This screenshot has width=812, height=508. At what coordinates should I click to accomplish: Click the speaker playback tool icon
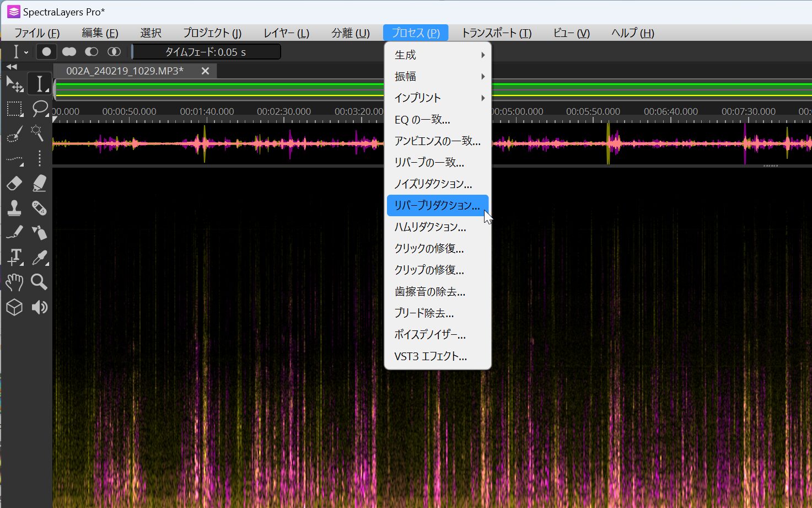(x=39, y=307)
